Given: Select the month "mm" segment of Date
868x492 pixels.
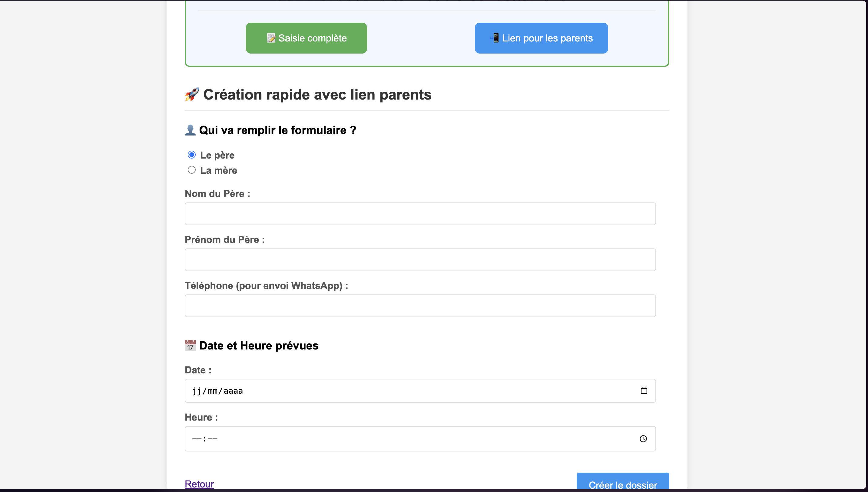Looking at the screenshot, I should pyautogui.click(x=212, y=391).
